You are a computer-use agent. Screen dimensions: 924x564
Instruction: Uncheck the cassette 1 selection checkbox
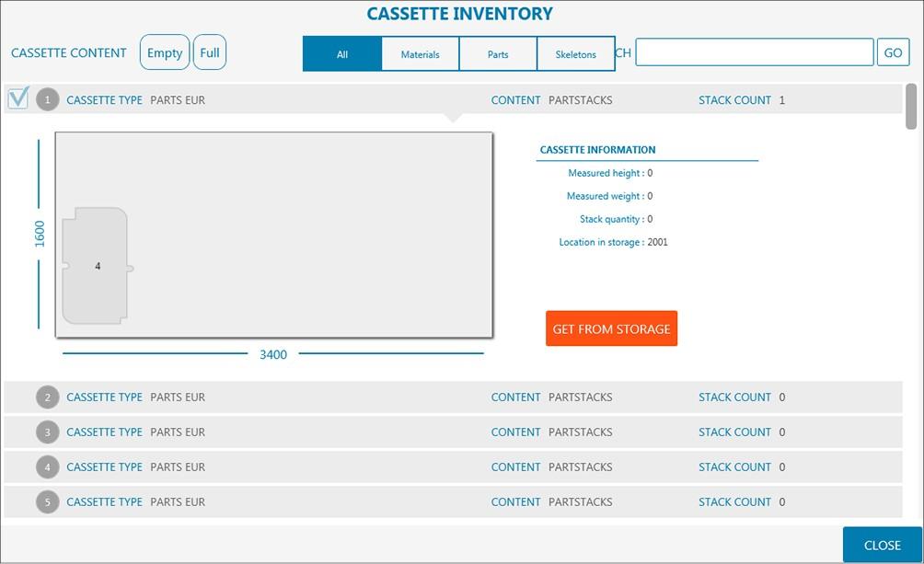coord(18,98)
